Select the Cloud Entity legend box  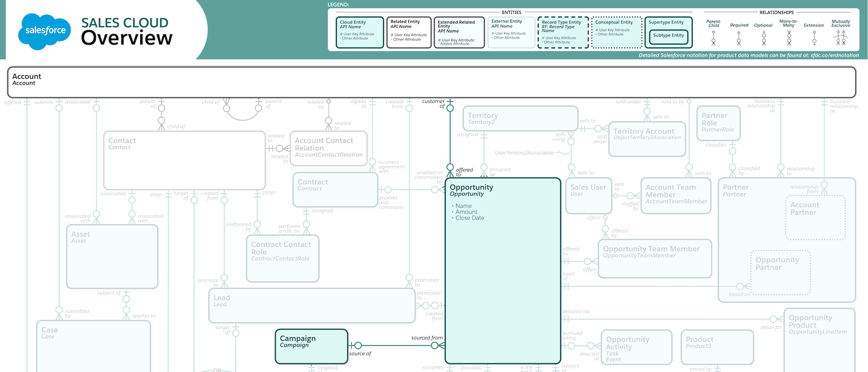point(360,32)
